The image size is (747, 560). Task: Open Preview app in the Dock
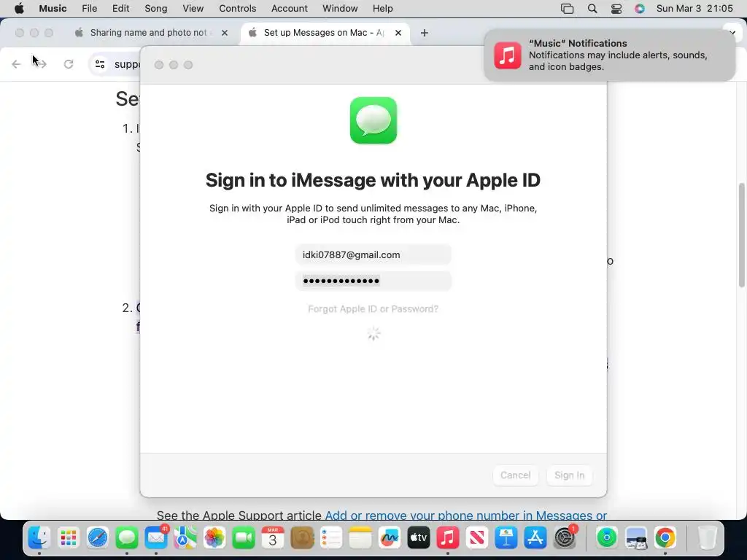pyautogui.click(x=636, y=537)
